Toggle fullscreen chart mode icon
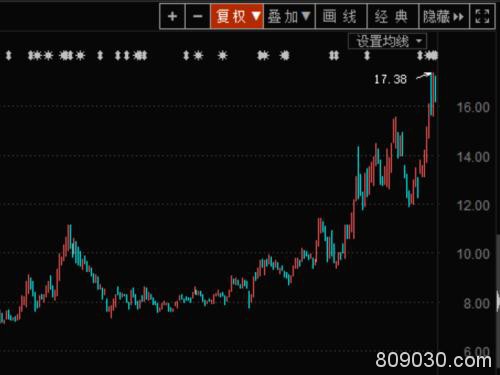500x375 pixels. tap(482, 16)
